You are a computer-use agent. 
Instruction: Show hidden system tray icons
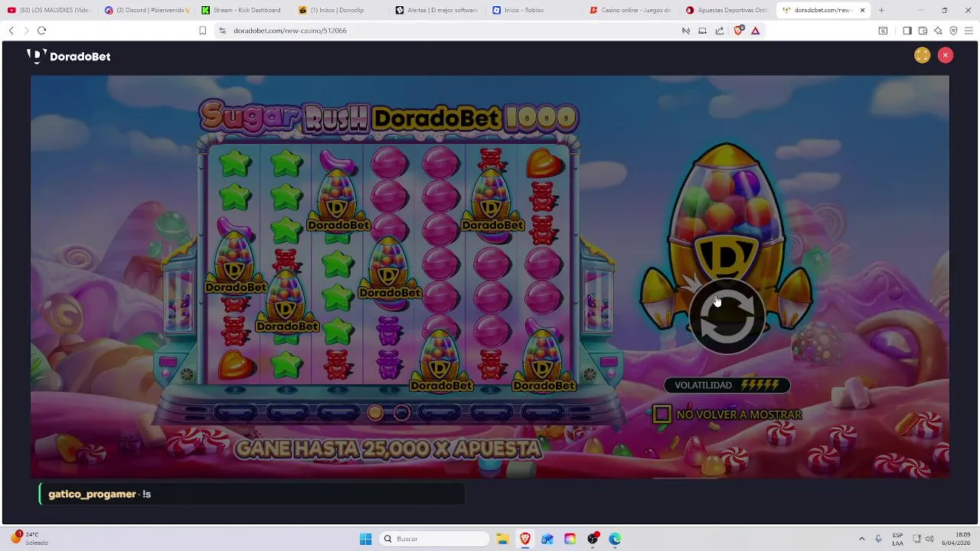pos(861,539)
